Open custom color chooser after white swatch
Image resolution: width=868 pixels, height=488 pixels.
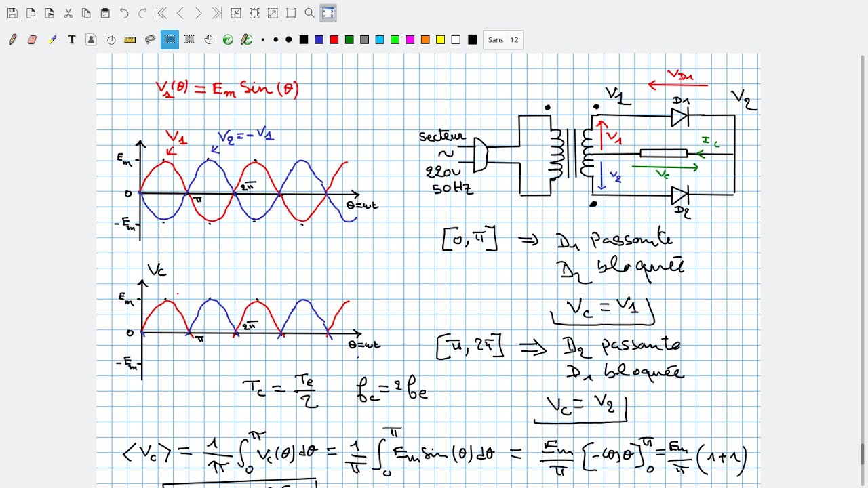pos(473,40)
